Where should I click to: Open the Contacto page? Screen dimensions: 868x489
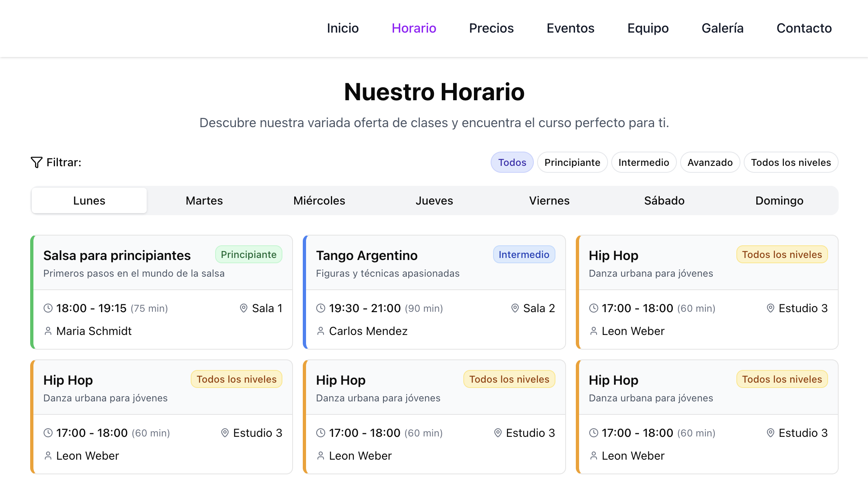pos(804,28)
